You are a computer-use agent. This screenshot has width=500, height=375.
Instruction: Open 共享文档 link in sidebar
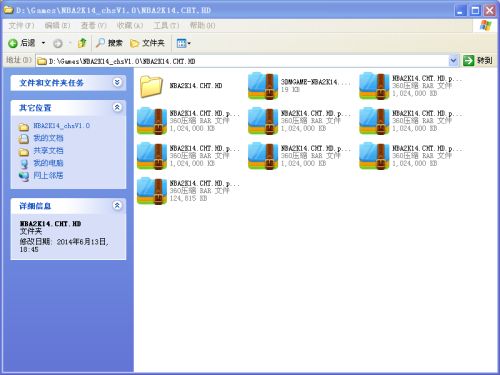48,151
